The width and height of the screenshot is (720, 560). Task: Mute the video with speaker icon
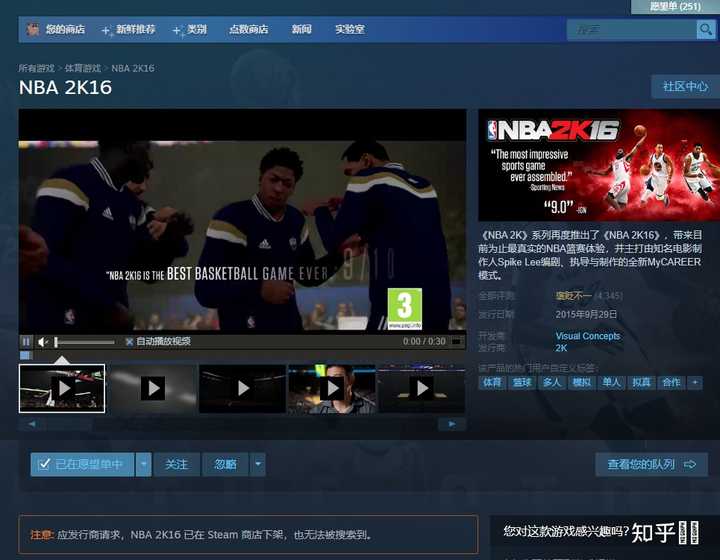[43, 342]
